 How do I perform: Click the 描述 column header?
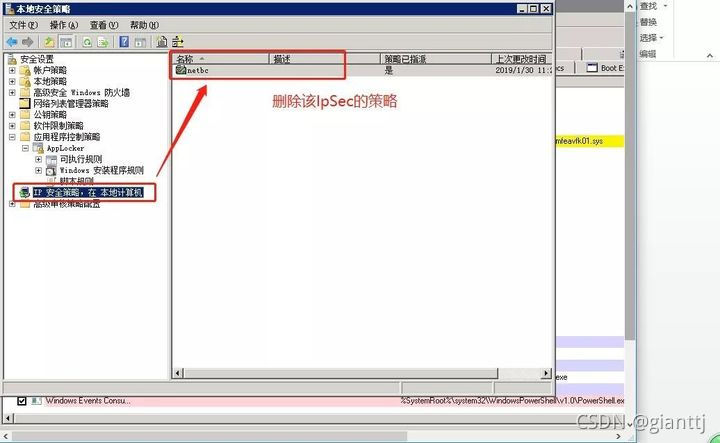pos(324,59)
